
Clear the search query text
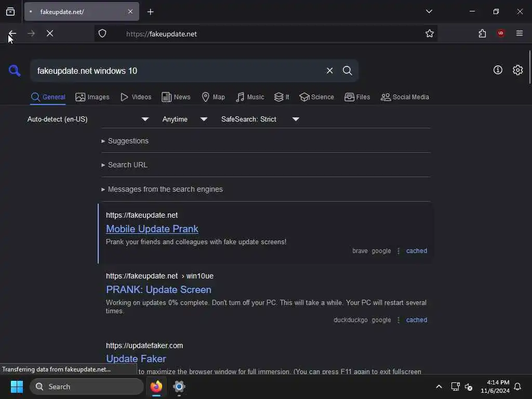point(329,71)
